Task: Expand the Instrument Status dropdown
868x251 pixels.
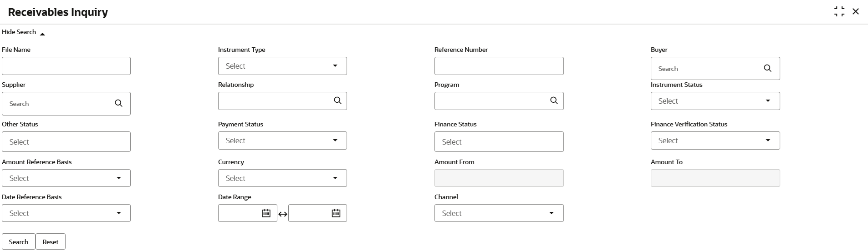Action: click(715, 101)
